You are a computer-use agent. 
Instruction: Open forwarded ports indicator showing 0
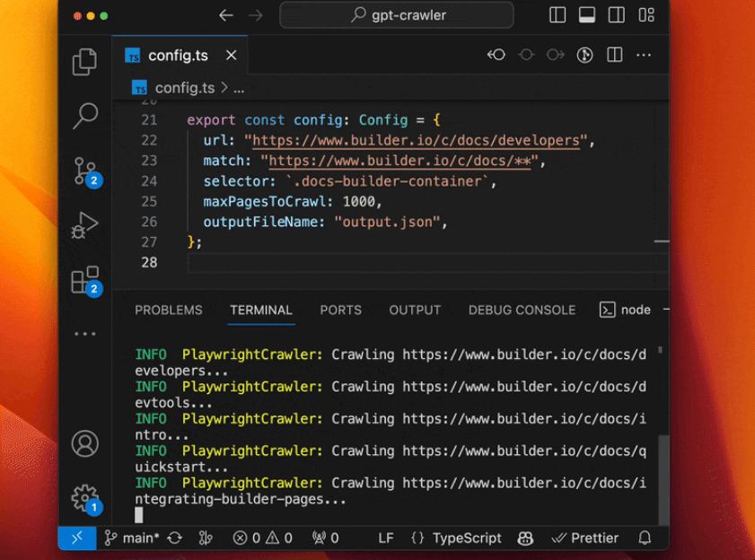point(326,538)
